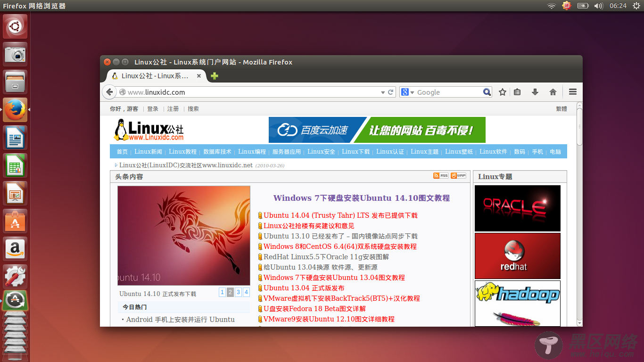Open LibreOffice Writer from the launcher
This screenshot has width=644, height=362.
coord(16,138)
